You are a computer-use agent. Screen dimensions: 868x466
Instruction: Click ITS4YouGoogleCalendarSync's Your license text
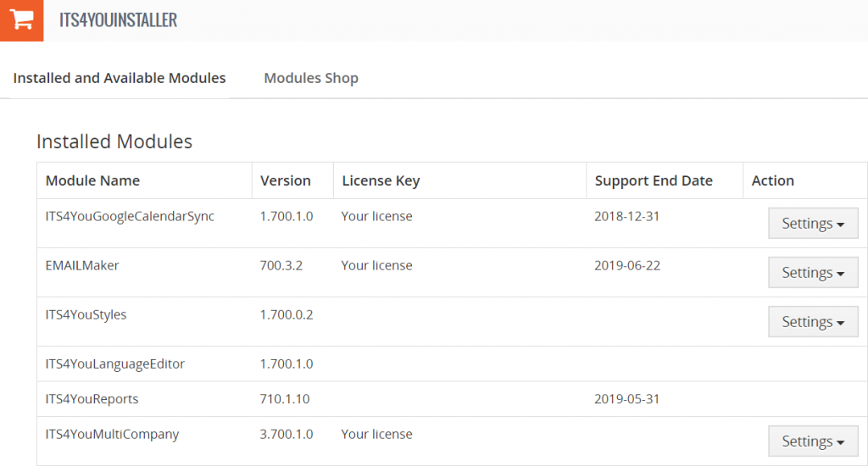(x=376, y=216)
